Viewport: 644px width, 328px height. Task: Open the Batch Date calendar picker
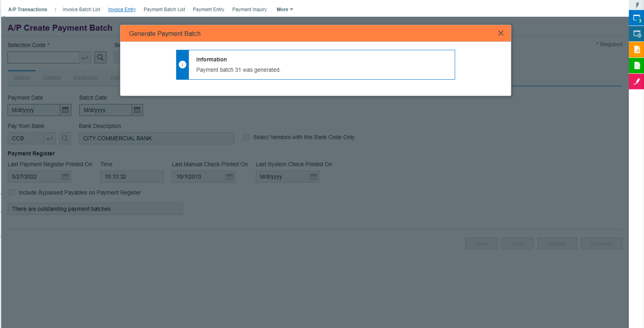point(137,110)
